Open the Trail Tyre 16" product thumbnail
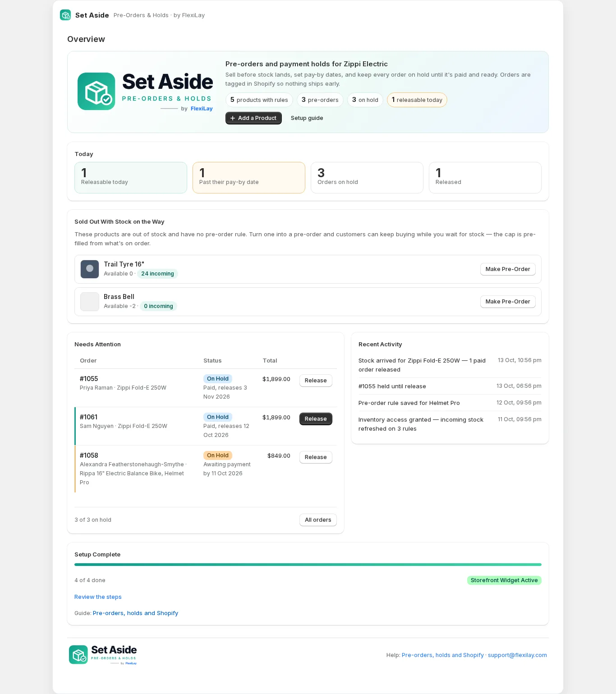Image resolution: width=616 pixels, height=694 pixels. point(90,269)
